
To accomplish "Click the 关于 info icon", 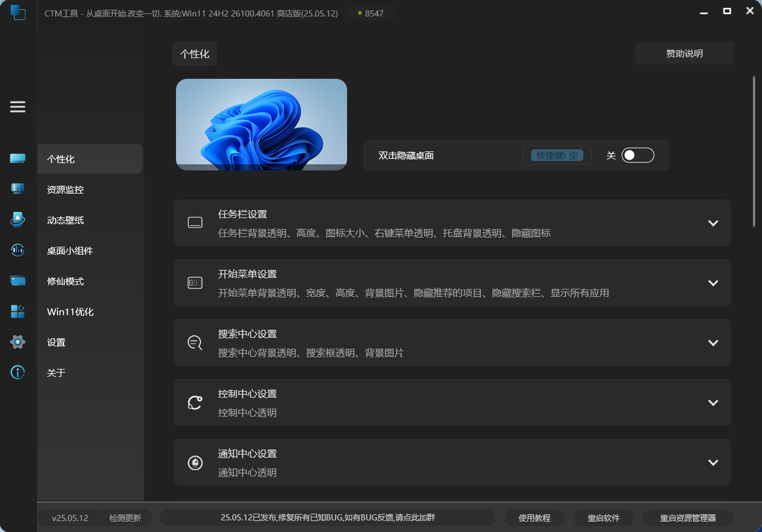I will [18, 372].
